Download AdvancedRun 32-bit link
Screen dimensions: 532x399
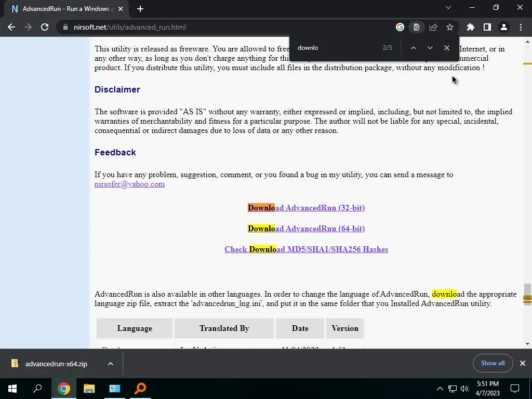click(x=306, y=208)
